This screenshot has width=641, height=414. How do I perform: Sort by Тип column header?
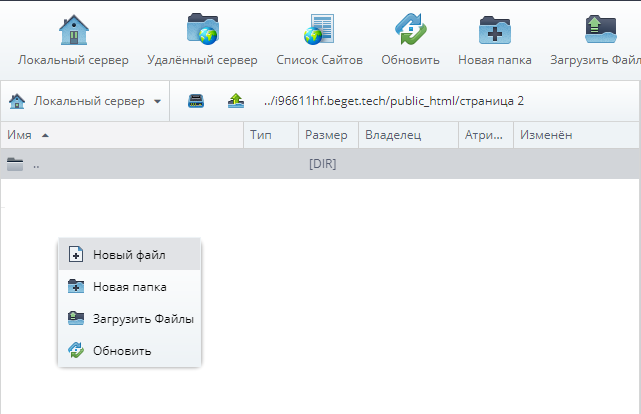[x=271, y=135]
